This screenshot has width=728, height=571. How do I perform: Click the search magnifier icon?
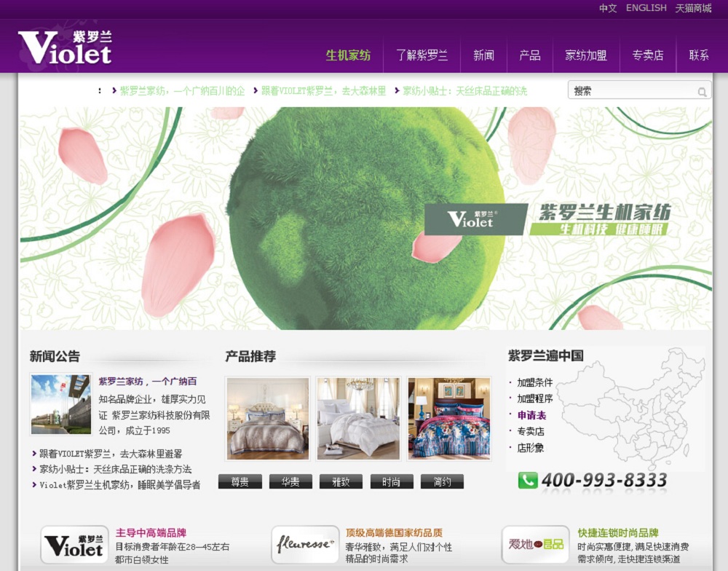[702, 92]
